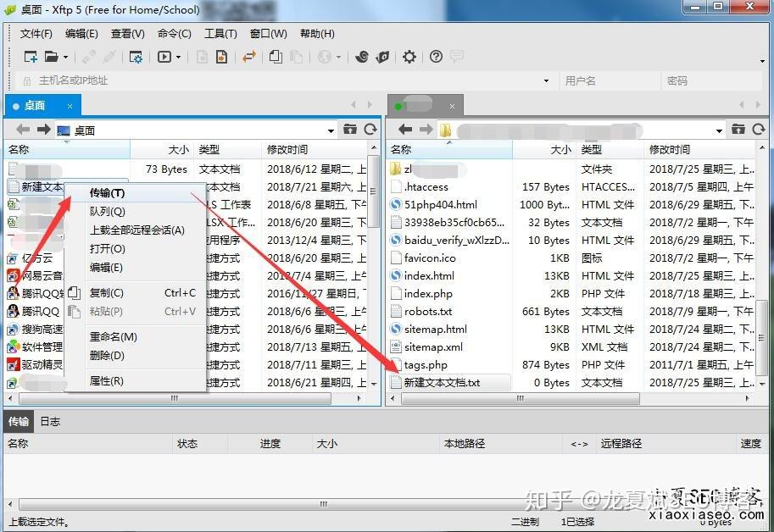Select 队列(Q) in the context menu

click(136, 212)
